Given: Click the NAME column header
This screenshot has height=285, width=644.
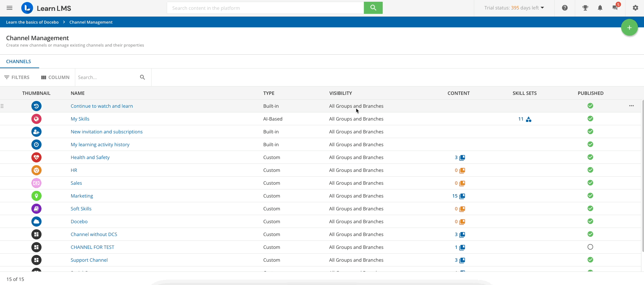Looking at the screenshot, I should (x=78, y=93).
